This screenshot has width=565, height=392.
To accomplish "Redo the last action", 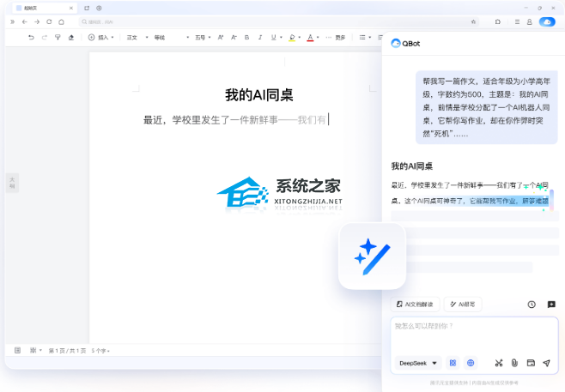I will (x=45, y=37).
